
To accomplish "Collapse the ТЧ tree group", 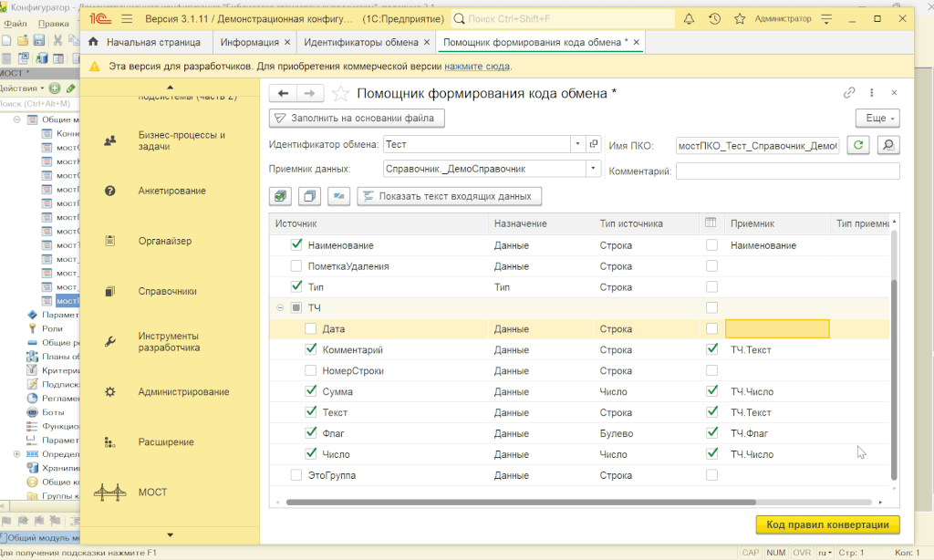I will [x=280, y=307].
